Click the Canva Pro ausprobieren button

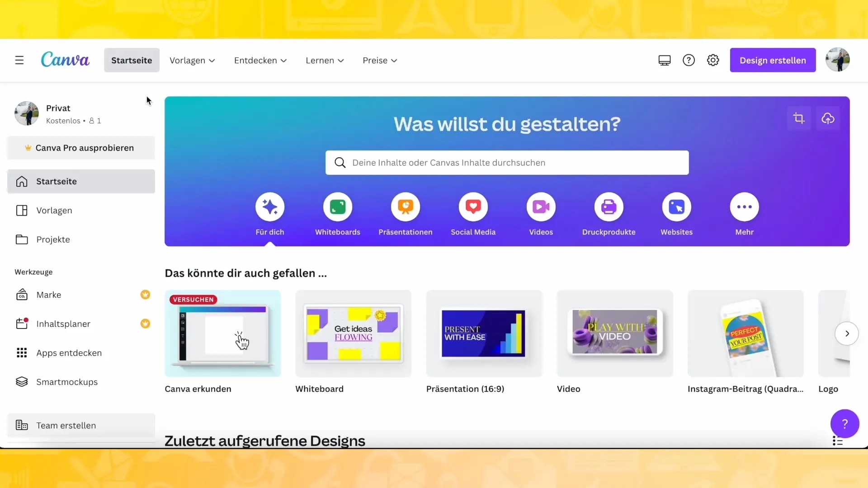[x=80, y=147]
